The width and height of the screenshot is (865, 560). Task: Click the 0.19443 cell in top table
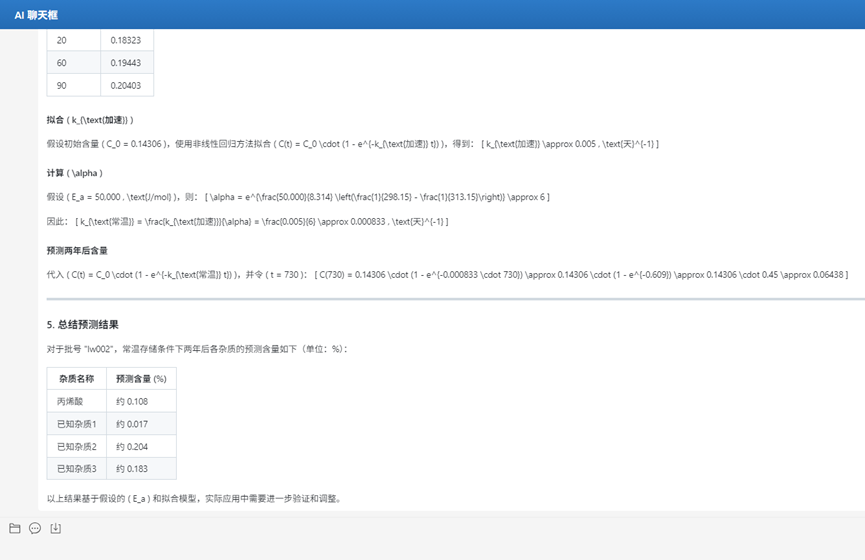tap(126, 62)
